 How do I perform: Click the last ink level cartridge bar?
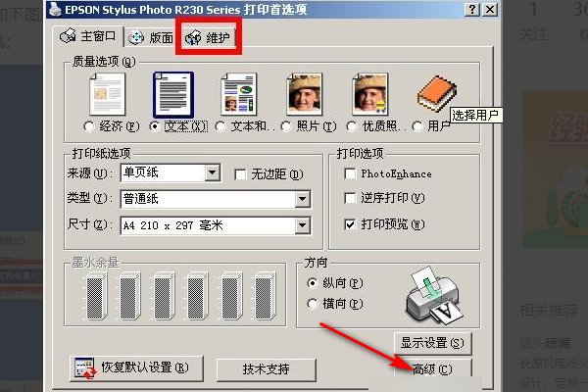[x=266, y=296]
